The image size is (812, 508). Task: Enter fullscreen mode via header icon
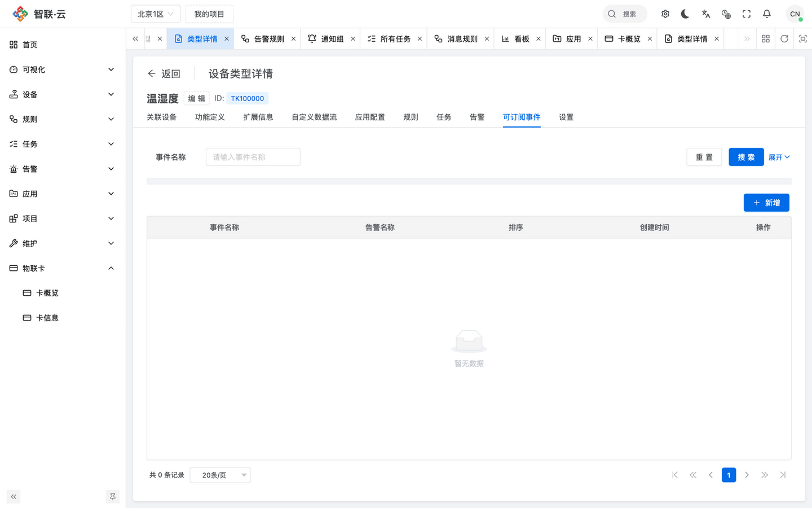pyautogui.click(x=747, y=14)
